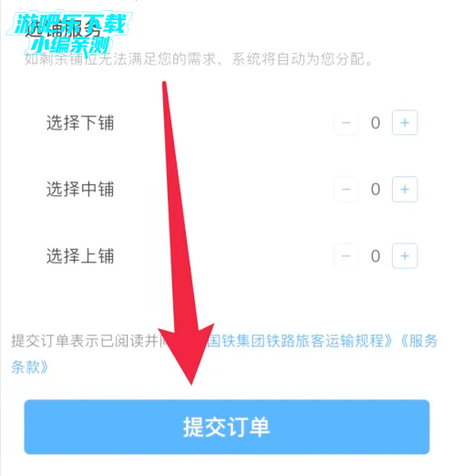Increase the 选择上铺 count with plus icon
The width and height of the screenshot is (453, 476).
click(x=405, y=256)
